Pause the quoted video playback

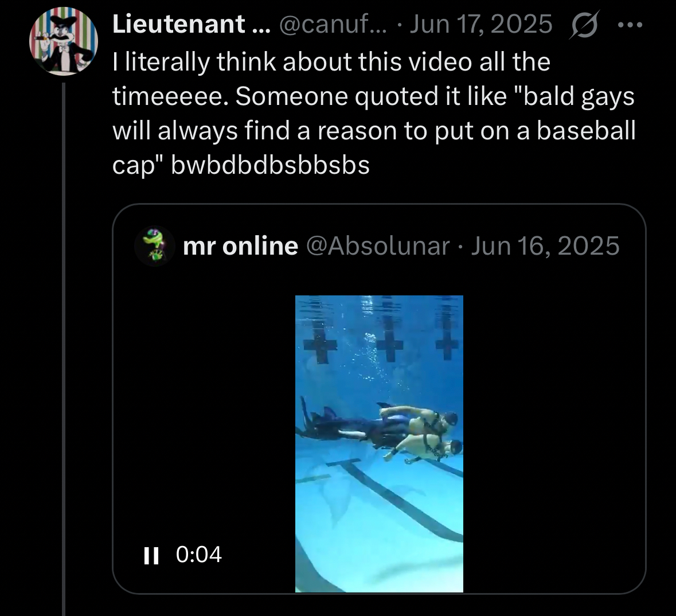tap(151, 555)
